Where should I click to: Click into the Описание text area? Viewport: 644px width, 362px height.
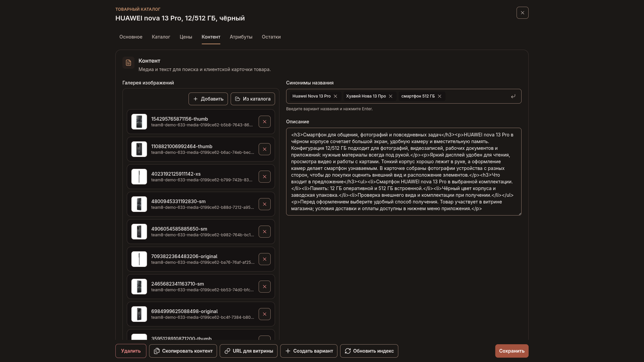click(404, 172)
